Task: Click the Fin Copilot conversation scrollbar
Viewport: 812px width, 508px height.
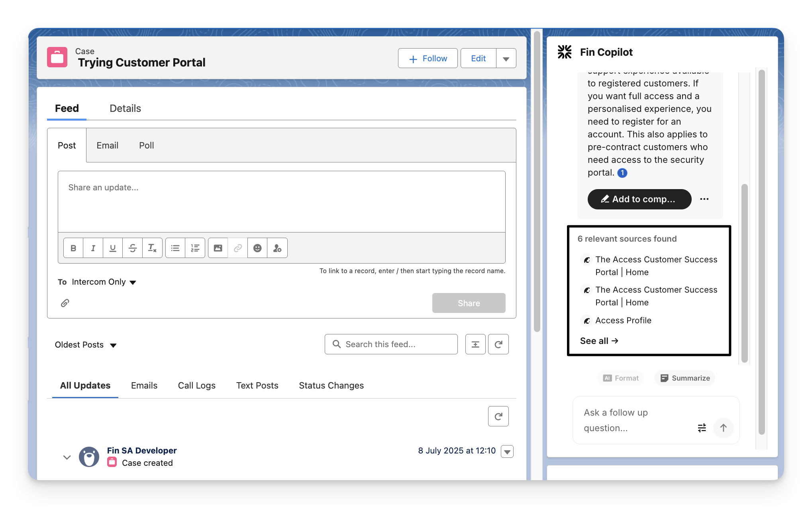Action: tap(744, 273)
